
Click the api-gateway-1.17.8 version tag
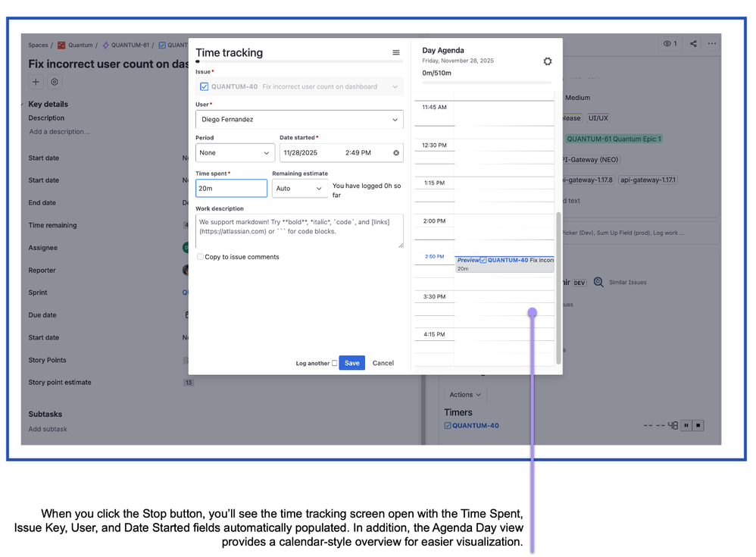(587, 180)
